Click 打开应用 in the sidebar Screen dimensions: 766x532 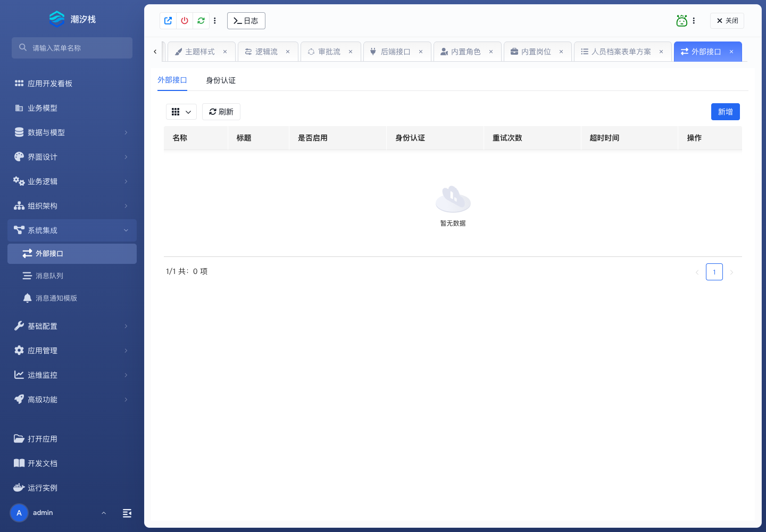click(x=72, y=439)
